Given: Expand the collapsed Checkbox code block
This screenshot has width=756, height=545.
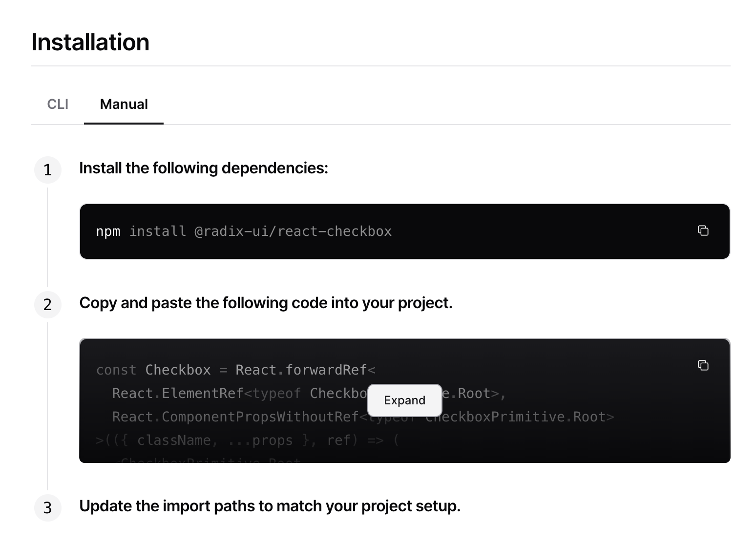Looking at the screenshot, I should point(404,400).
